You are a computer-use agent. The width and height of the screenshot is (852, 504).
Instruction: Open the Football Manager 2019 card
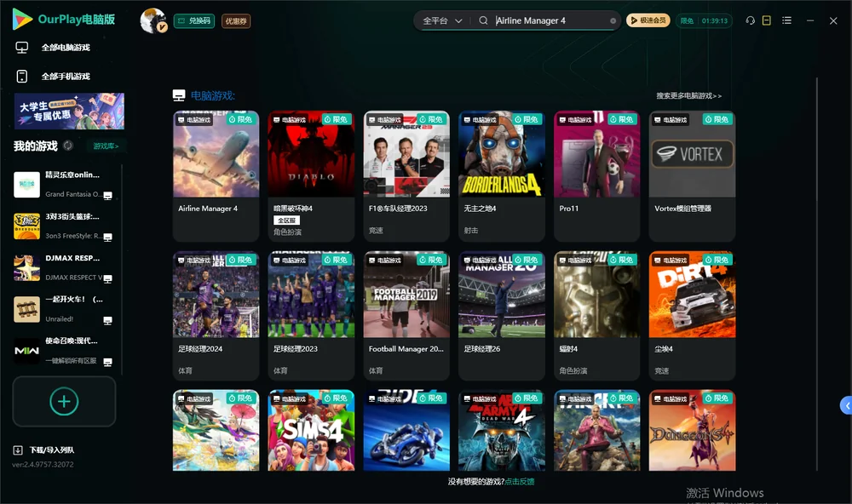[406, 316]
